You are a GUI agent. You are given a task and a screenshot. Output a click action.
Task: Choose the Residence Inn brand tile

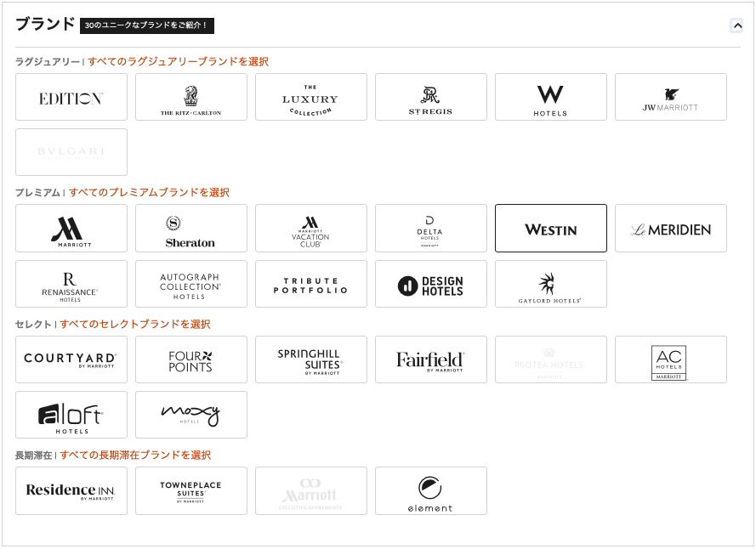point(71,490)
